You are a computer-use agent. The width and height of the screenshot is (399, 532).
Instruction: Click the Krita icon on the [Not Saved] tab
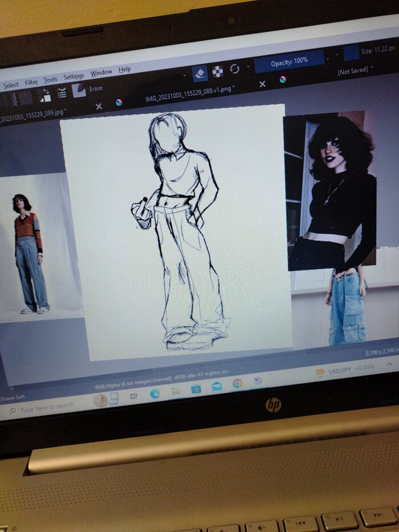tap(283, 79)
